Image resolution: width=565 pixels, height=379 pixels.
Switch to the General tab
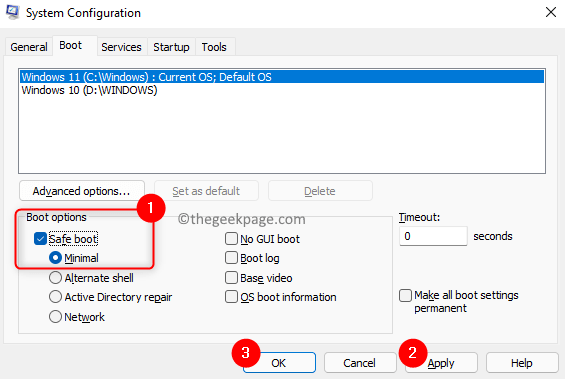coord(29,47)
